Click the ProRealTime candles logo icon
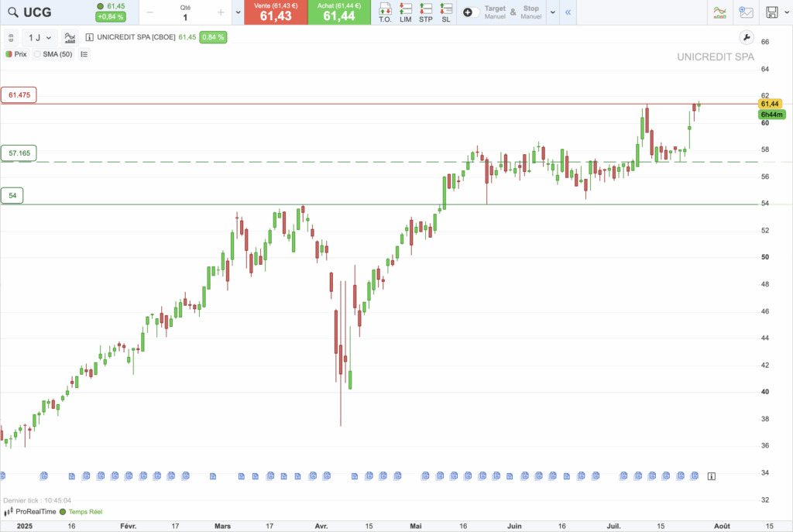The image size is (793, 532). coord(9,512)
